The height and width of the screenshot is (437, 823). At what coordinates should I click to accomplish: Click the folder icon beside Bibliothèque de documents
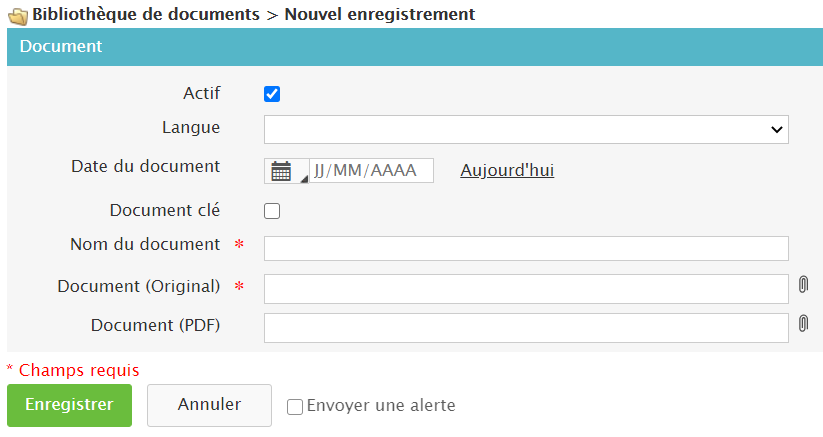(17, 16)
